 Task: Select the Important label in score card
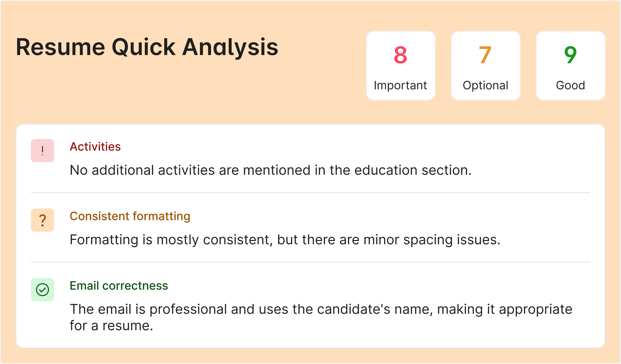pyautogui.click(x=401, y=85)
